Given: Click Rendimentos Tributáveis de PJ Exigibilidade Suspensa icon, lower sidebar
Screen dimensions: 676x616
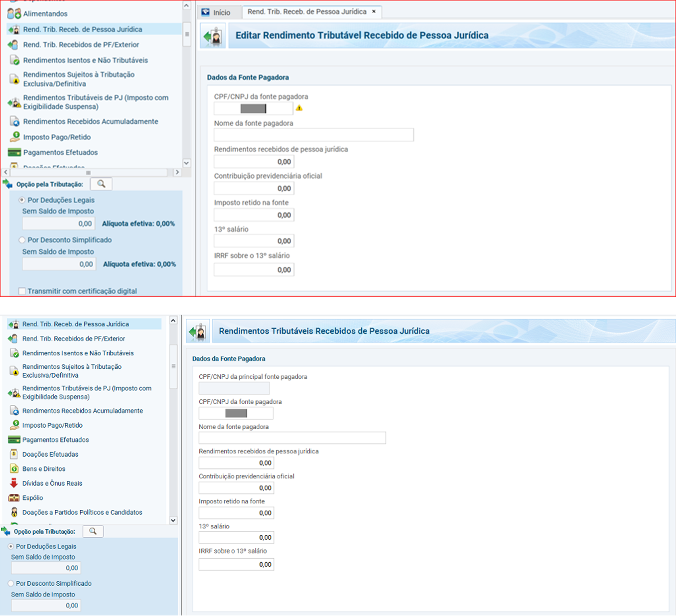Looking at the screenshot, I should [14, 393].
